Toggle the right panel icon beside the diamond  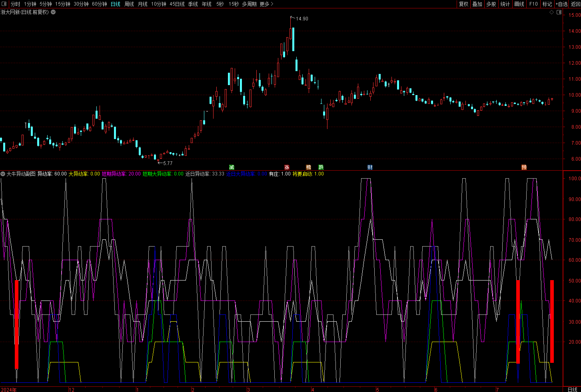559,12
